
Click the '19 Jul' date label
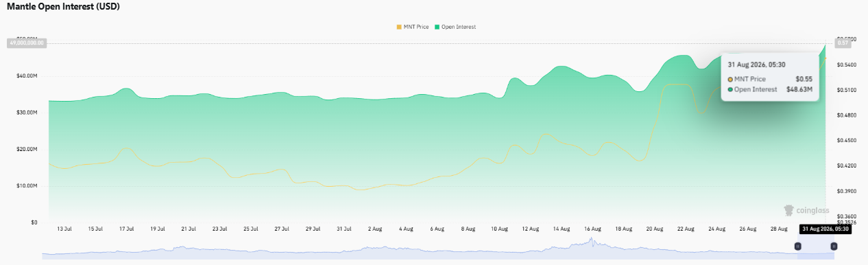click(x=158, y=228)
